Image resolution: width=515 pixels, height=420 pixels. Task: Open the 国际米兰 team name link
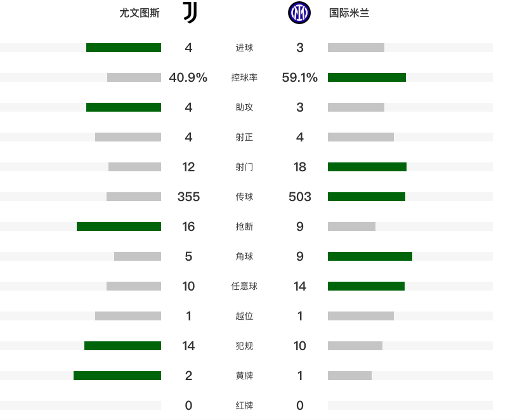tap(349, 13)
